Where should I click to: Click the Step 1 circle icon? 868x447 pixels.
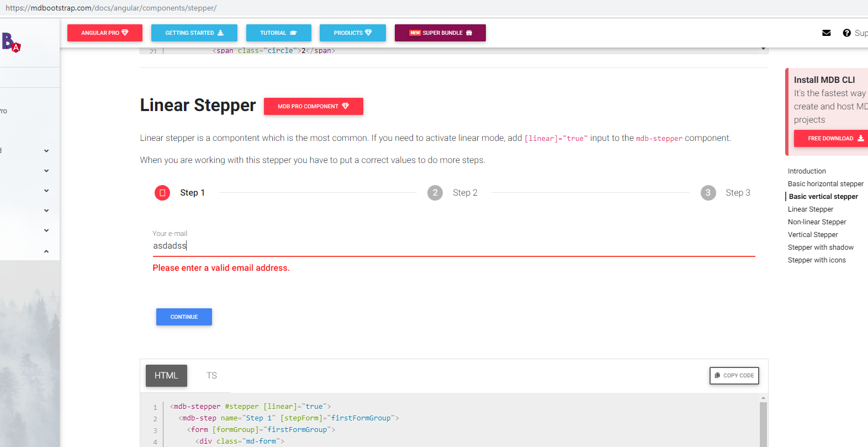pyautogui.click(x=162, y=193)
